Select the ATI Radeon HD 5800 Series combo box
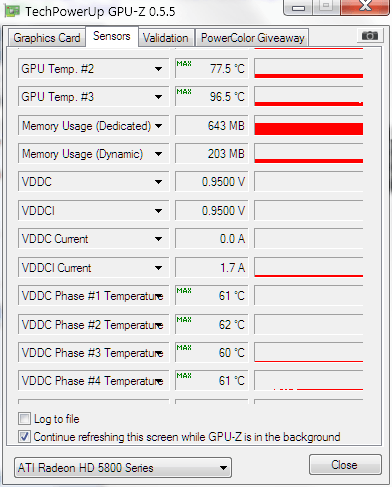392x487 pixels. click(123, 467)
